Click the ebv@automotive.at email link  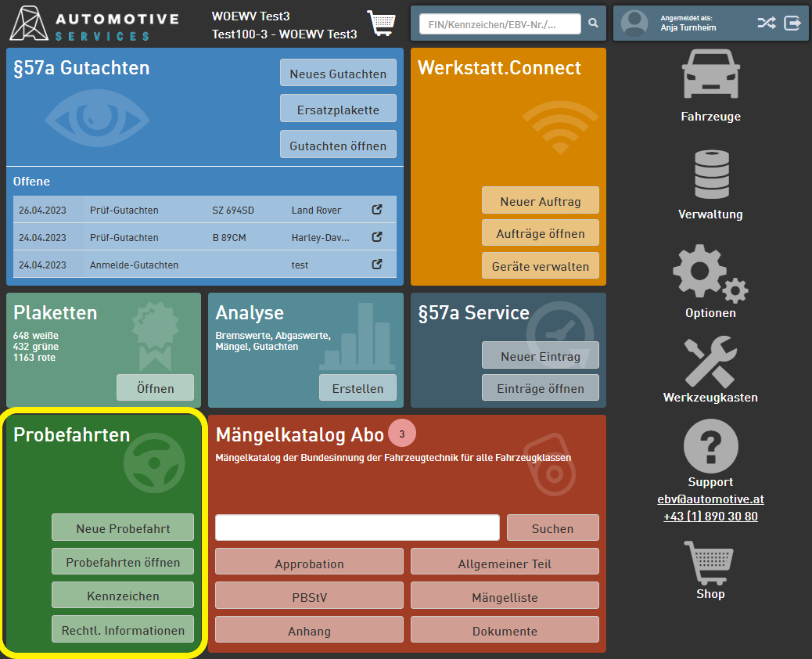coord(710,499)
